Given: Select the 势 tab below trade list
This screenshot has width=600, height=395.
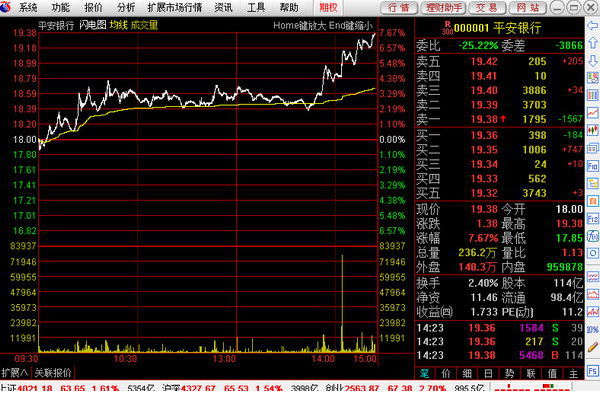Looking at the screenshot, I should point(509,373).
